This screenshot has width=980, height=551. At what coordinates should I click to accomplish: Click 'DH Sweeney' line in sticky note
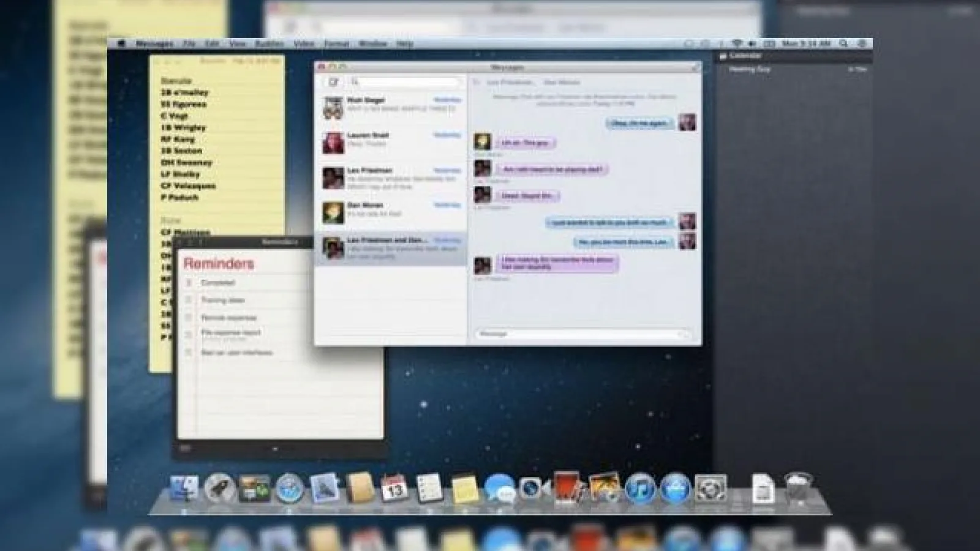tap(186, 162)
